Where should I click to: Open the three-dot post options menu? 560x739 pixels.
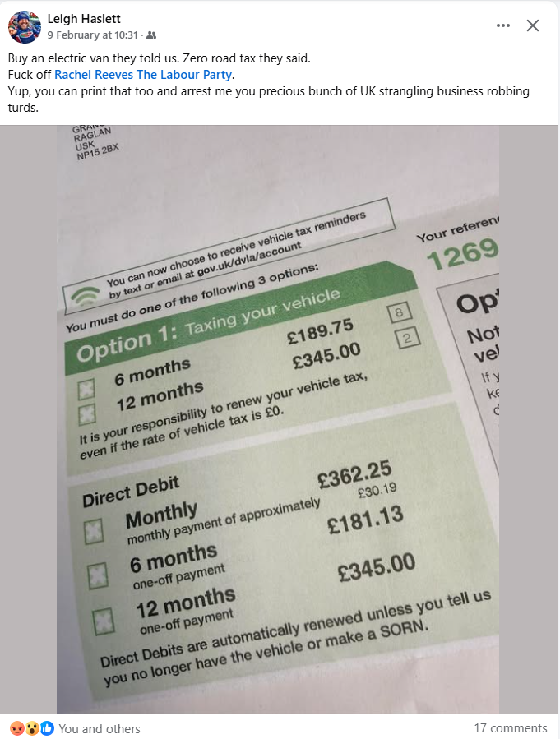tap(503, 25)
